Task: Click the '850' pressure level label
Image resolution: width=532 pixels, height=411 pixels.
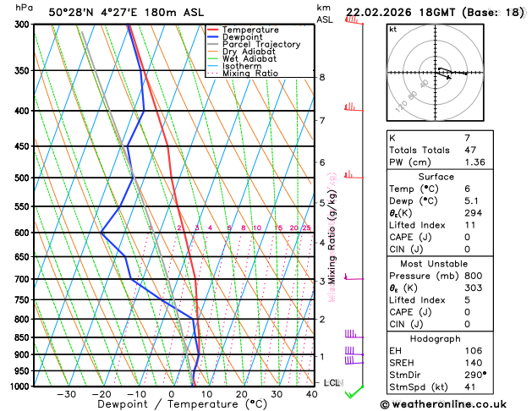Action: click(24, 337)
